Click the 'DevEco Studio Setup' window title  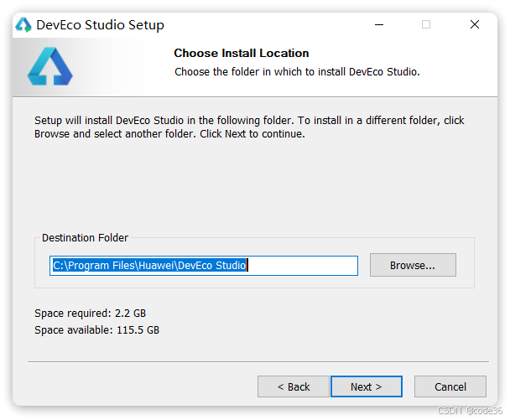pyautogui.click(x=100, y=25)
